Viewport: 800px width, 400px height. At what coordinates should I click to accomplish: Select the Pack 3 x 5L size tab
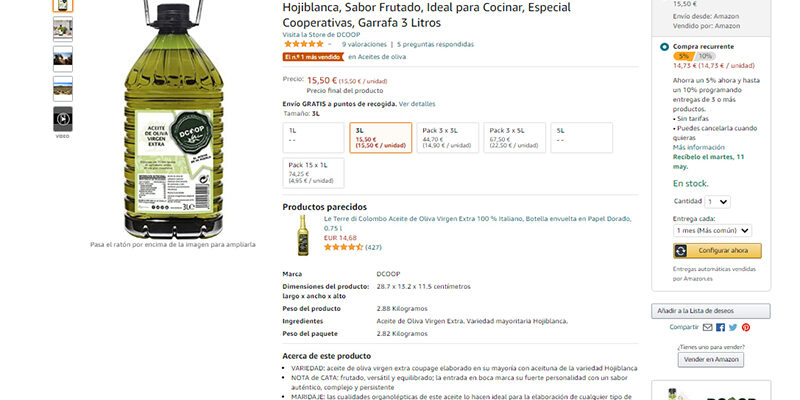(515, 138)
